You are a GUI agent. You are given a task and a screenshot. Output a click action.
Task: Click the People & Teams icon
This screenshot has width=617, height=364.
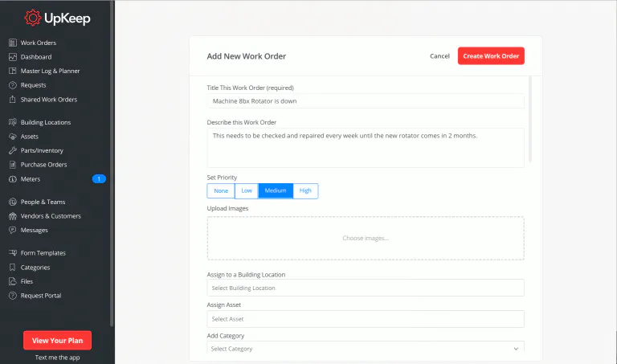13,202
